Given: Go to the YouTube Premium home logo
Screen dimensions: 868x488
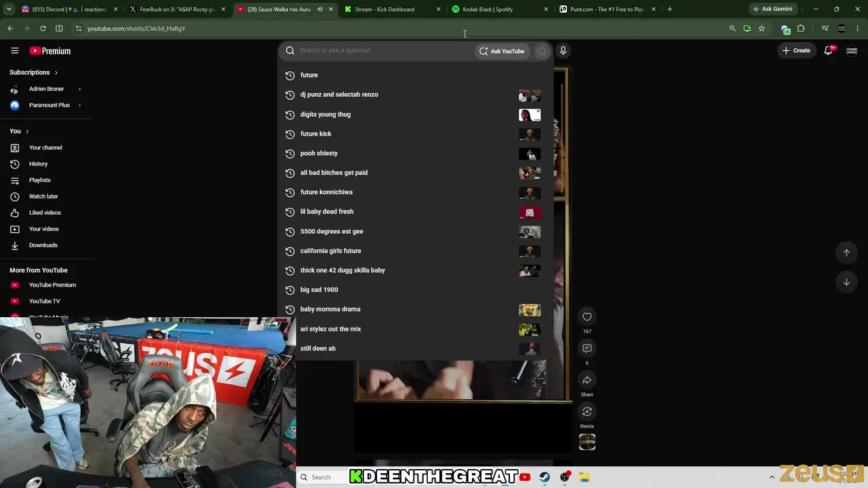Looking at the screenshot, I should pos(50,51).
